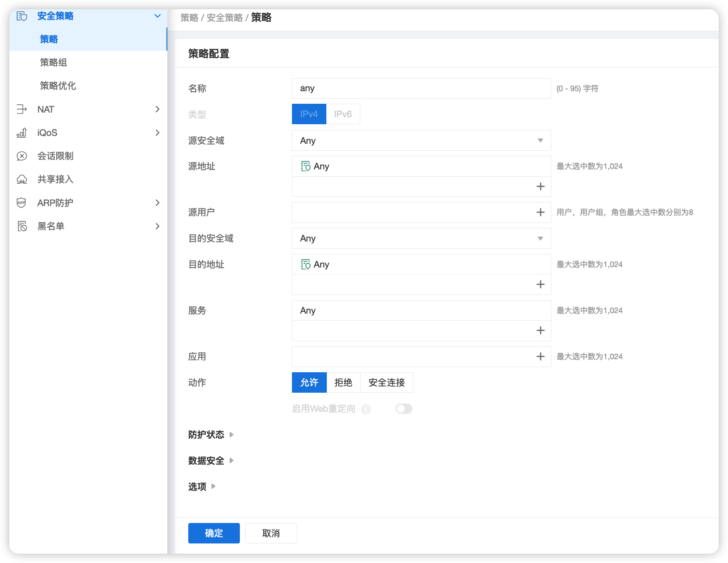Add a source address with plus icon
The height and width of the screenshot is (563, 728).
point(540,187)
